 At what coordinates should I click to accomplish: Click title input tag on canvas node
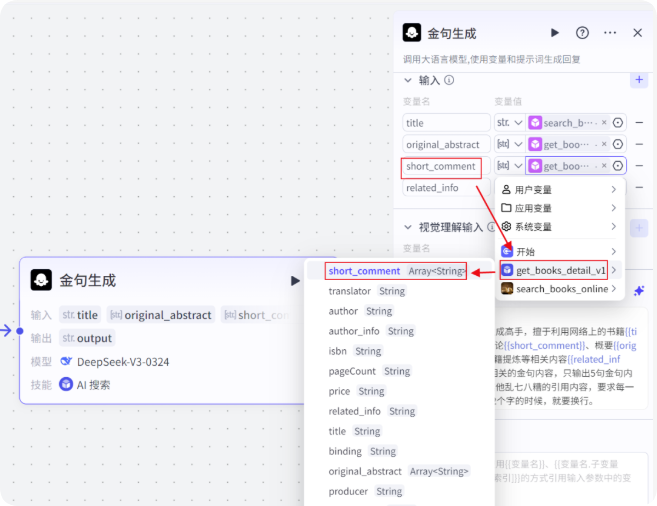(x=80, y=315)
